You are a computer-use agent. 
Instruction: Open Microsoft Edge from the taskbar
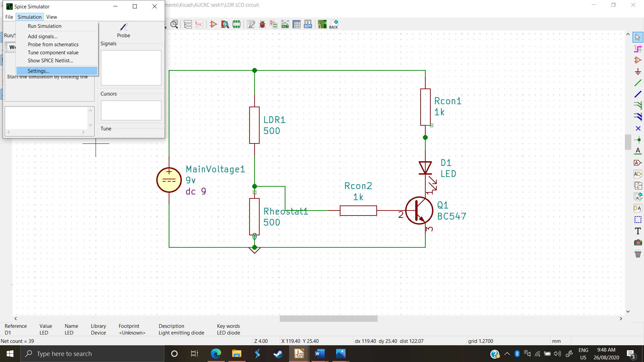(216, 354)
